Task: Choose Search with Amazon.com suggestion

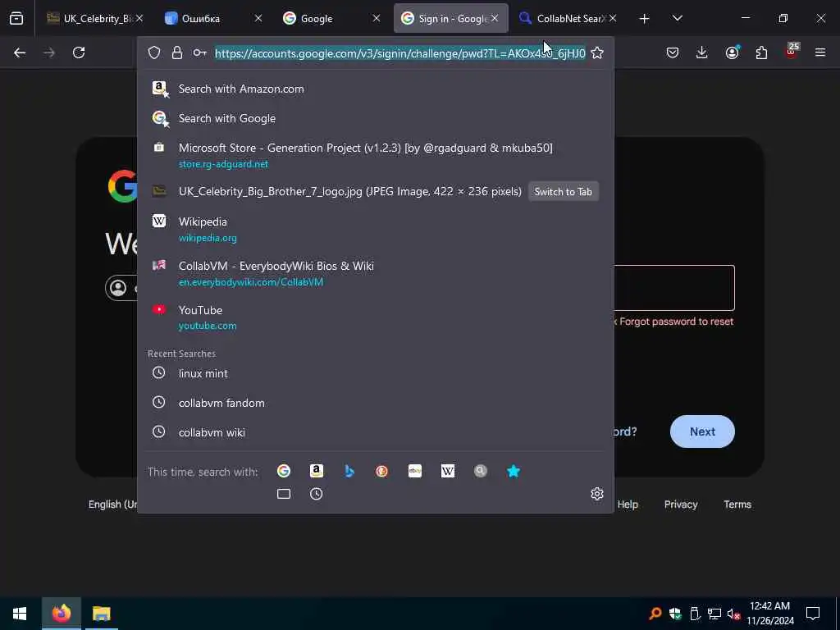Action: click(376, 89)
